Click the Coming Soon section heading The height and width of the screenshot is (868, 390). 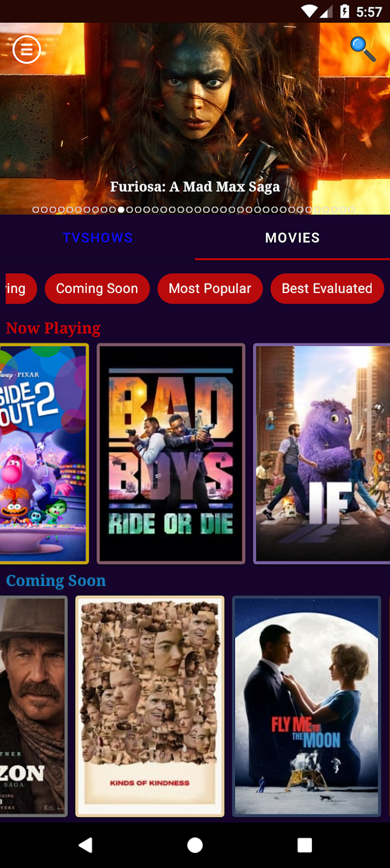(x=56, y=581)
